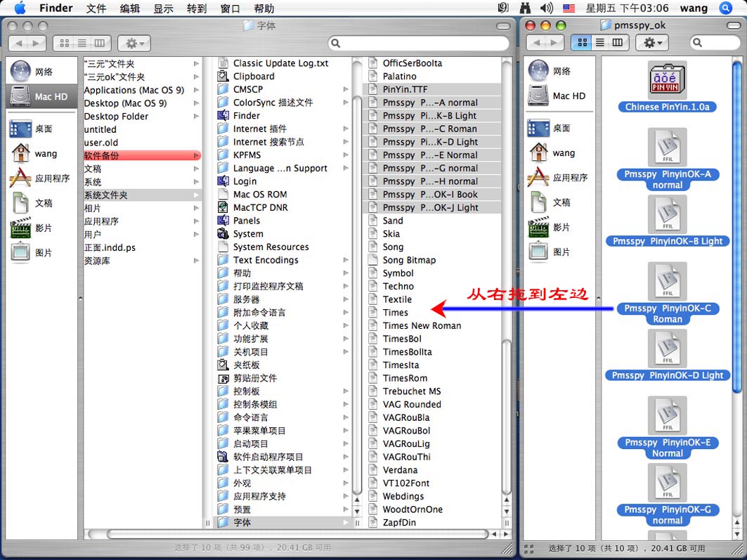Click the volume control in the menu bar
This screenshot has height=560, width=747.
(546, 8)
